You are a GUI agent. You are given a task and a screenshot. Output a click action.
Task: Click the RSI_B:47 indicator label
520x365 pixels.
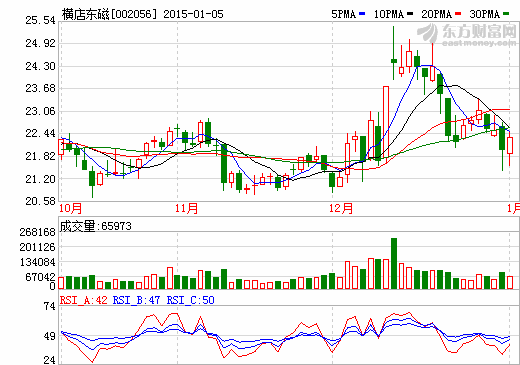[x=136, y=300]
